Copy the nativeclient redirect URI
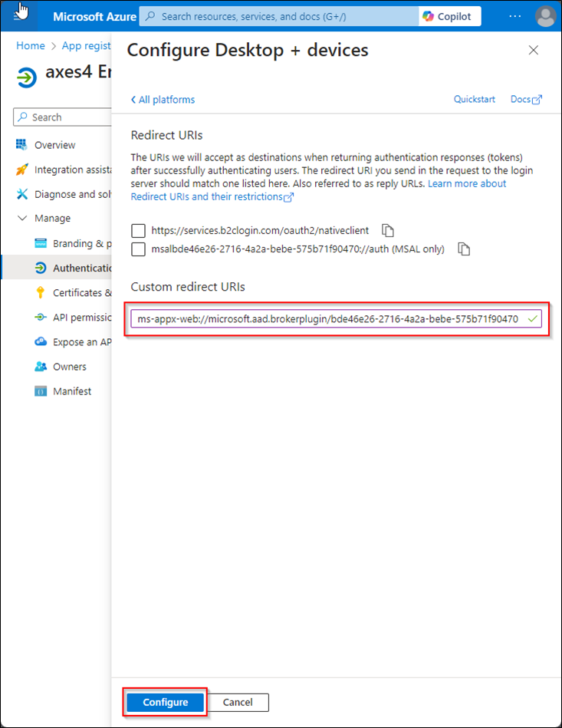The width and height of the screenshot is (562, 728). 387,230
